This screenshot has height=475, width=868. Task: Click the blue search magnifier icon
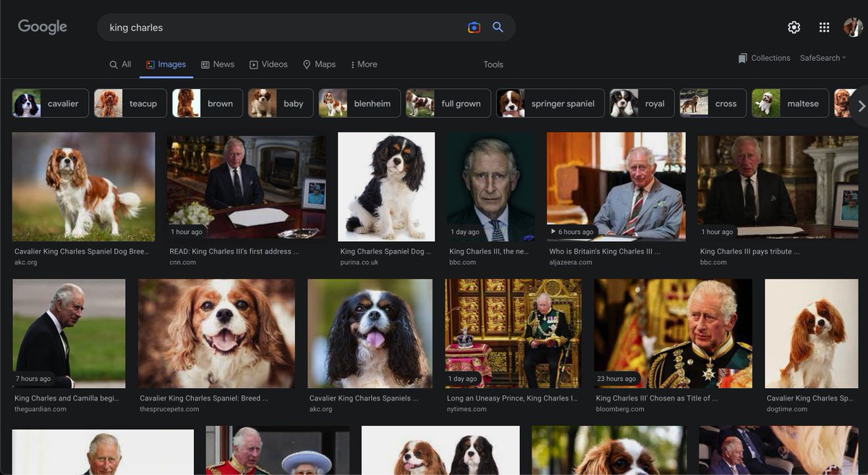pos(498,28)
